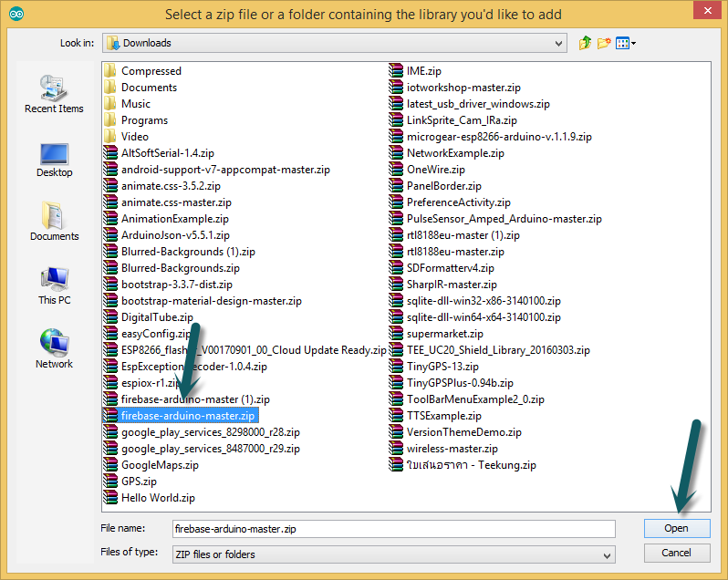Select microgear-esp8266-arduino-v.1.1.9.zip

[x=491, y=137]
